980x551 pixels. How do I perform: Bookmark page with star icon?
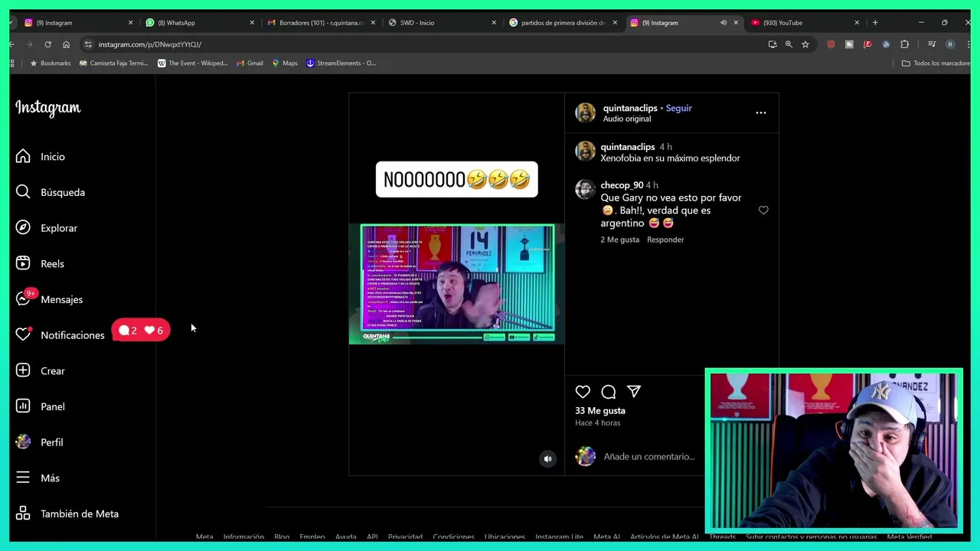[805, 44]
